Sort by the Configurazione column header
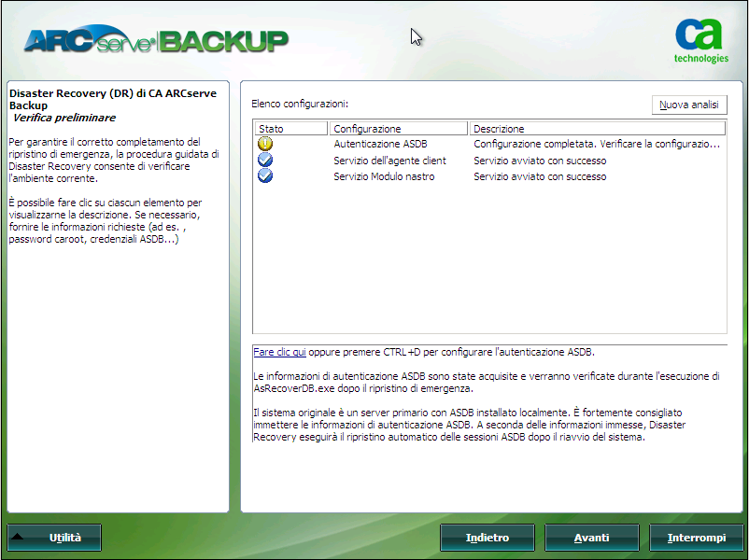 [399, 129]
